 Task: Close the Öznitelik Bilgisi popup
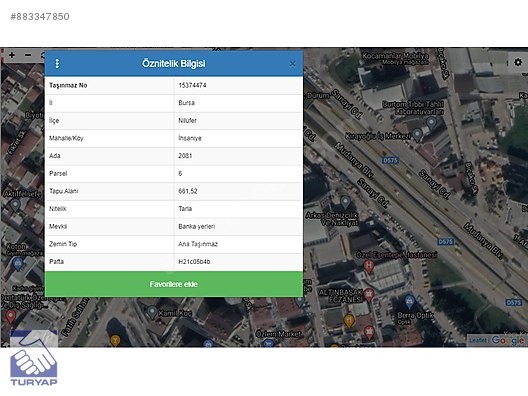pos(292,64)
